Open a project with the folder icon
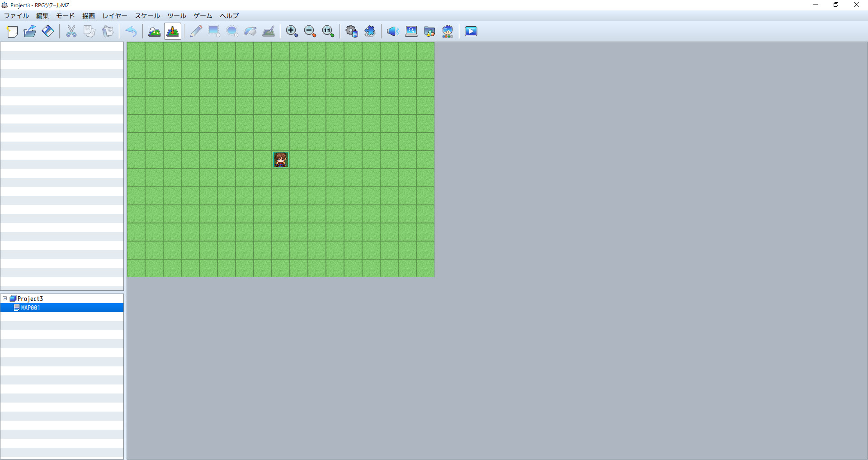This screenshot has width=868, height=460. pos(30,31)
